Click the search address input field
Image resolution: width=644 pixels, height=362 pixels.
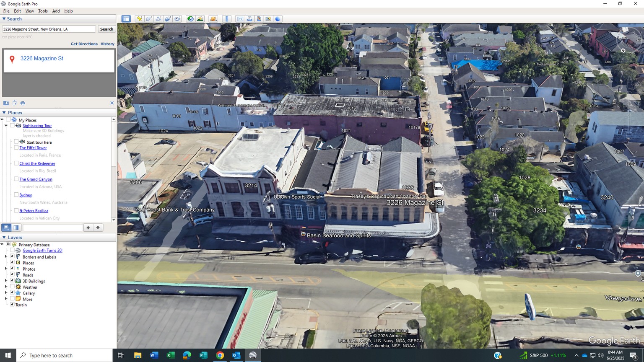[x=49, y=29]
